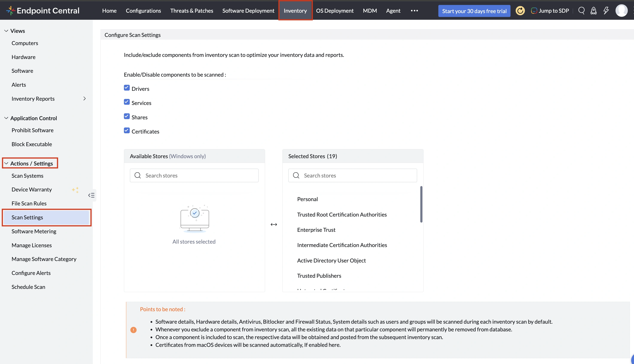Viewport: 634px width, 364px height.
Task: Open the Hardware view
Action: pyautogui.click(x=23, y=57)
